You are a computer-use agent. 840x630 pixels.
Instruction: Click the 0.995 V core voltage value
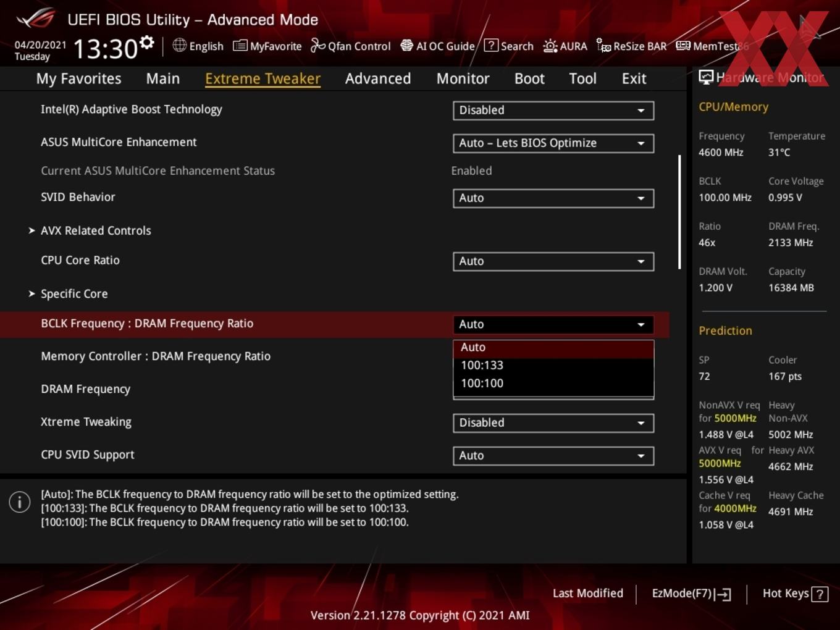pos(785,198)
